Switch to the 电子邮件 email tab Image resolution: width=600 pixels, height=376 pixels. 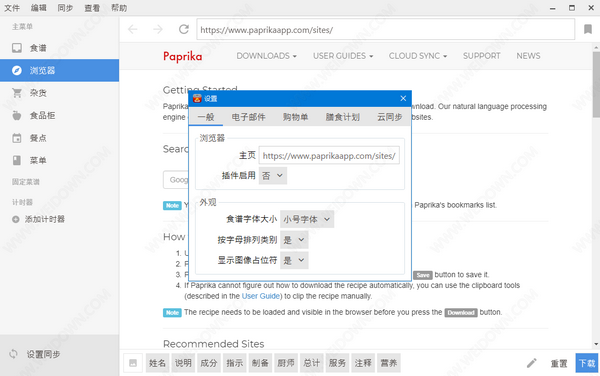click(x=248, y=117)
